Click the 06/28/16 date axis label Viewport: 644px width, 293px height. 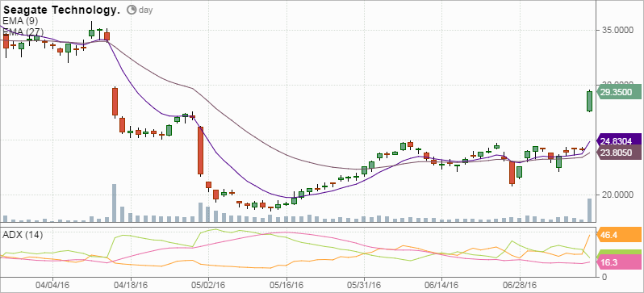click(x=520, y=285)
